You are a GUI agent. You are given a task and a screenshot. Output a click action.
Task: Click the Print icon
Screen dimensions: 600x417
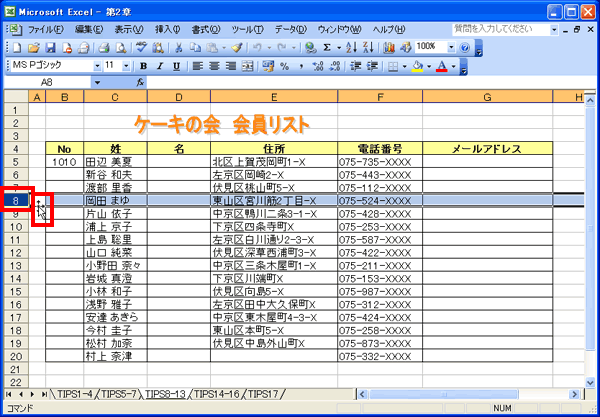tap(104, 47)
